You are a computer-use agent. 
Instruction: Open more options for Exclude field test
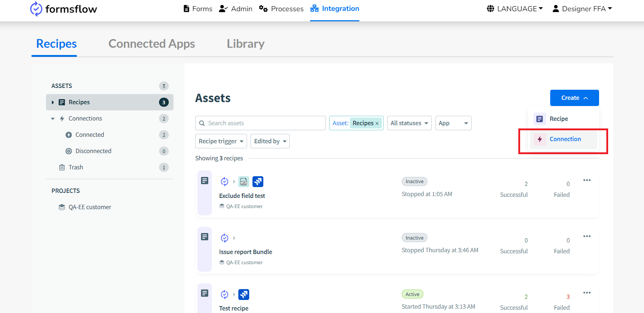click(587, 180)
